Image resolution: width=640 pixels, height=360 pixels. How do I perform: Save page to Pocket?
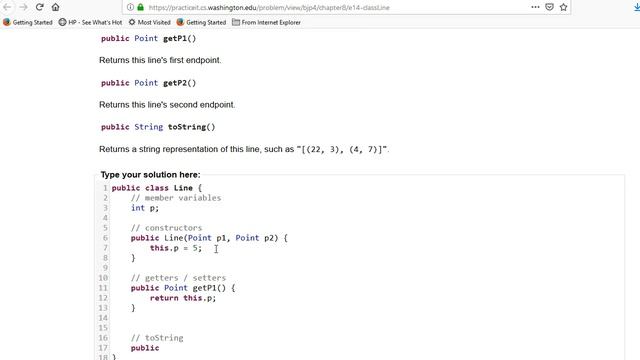click(x=549, y=7)
